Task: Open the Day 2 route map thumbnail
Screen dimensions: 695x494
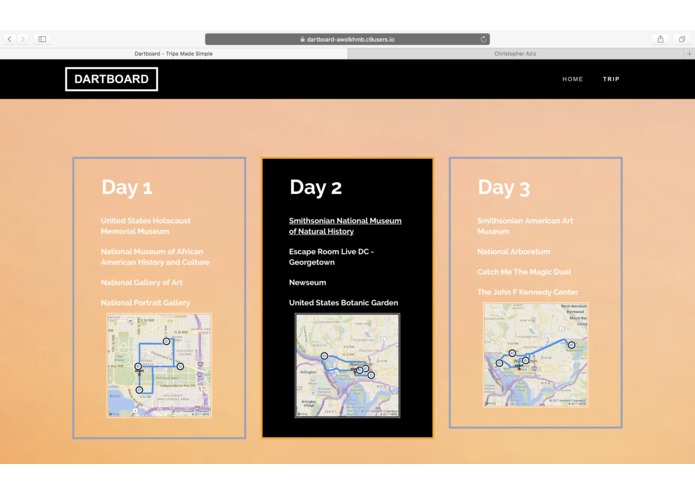Action: (348, 366)
